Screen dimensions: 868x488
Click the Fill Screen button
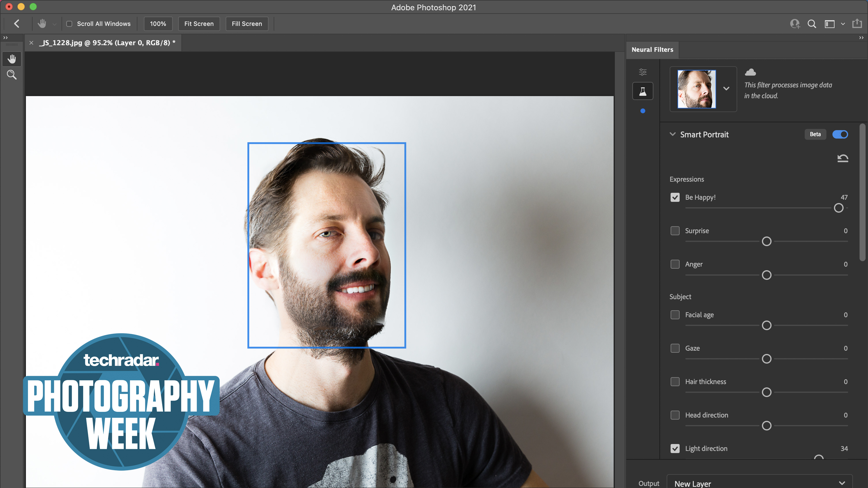point(247,23)
